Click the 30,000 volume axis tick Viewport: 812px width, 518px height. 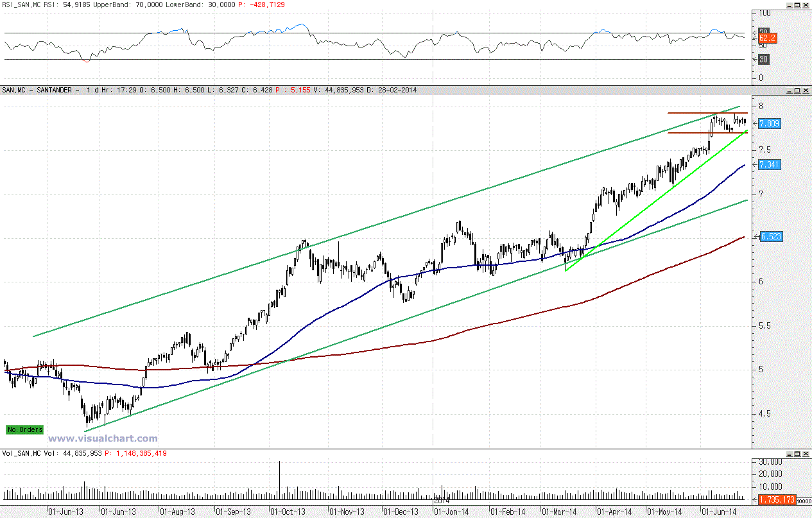(x=769, y=462)
